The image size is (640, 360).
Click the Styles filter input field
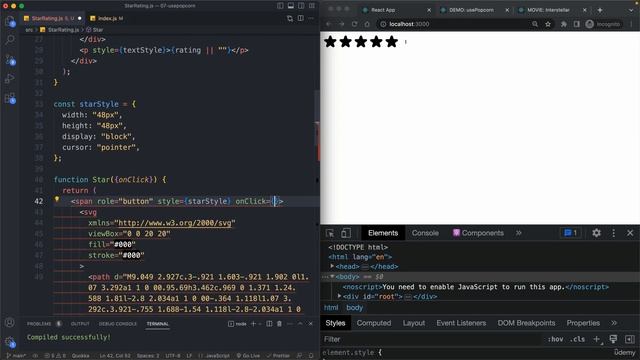[x=432, y=339]
